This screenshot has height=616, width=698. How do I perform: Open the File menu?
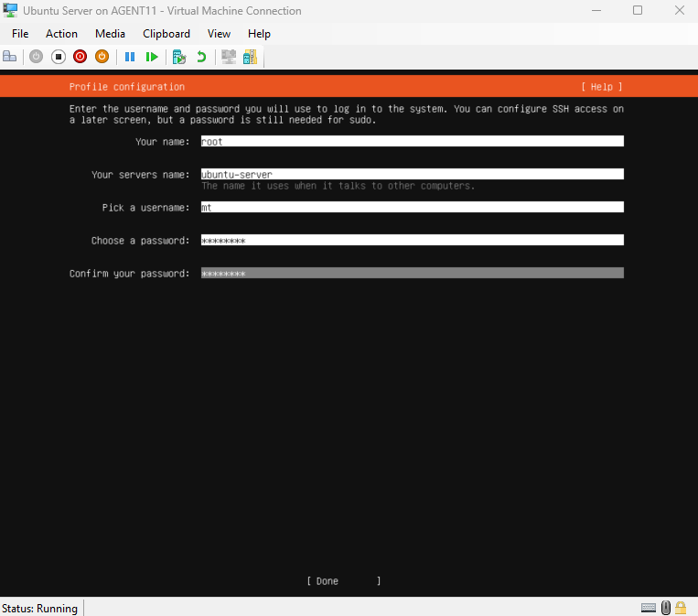(20, 34)
